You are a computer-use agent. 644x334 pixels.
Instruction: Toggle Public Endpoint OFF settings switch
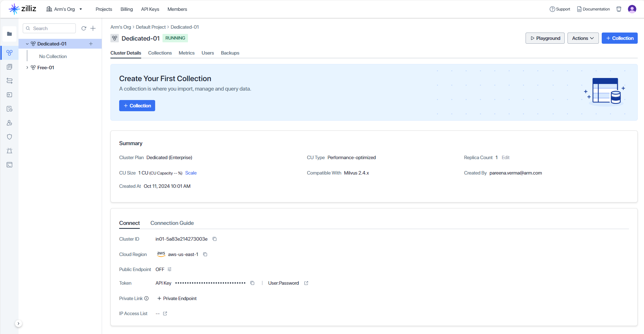click(x=169, y=269)
